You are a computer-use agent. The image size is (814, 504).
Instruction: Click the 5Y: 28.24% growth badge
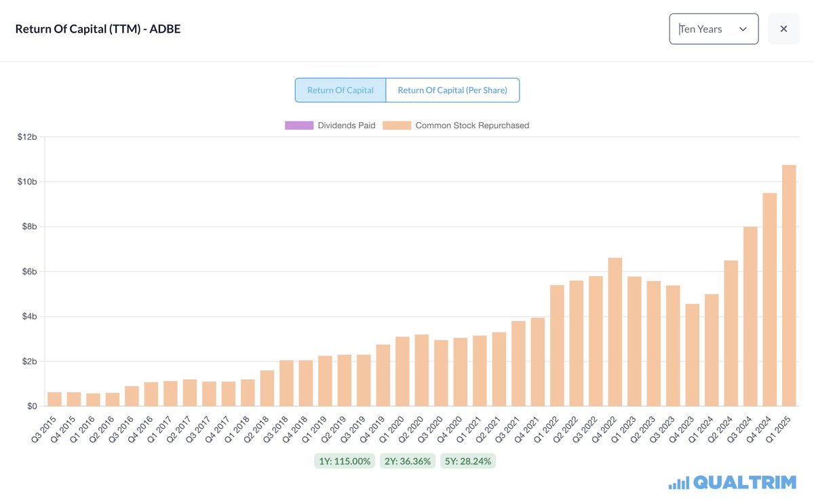coord(468,461)
